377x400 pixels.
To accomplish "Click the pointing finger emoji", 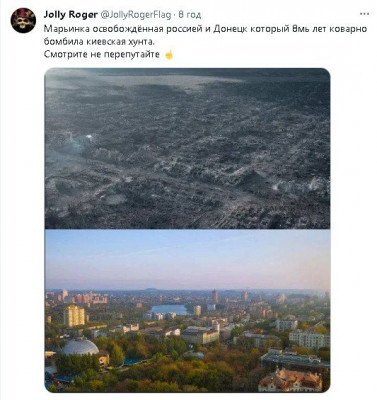I will [x=169, y=54].
